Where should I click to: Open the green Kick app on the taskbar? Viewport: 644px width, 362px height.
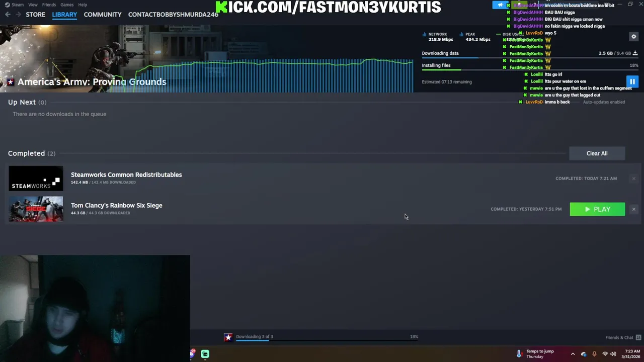point(205,354)
